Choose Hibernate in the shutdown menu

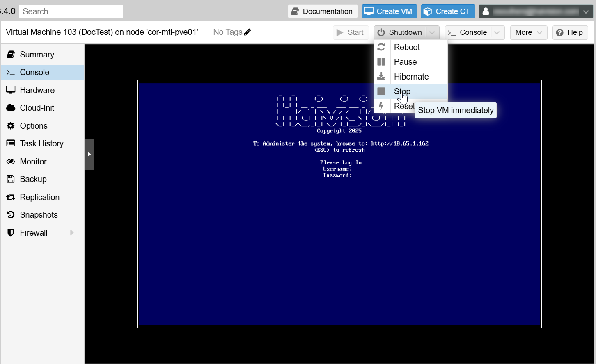tap(411, 77)
